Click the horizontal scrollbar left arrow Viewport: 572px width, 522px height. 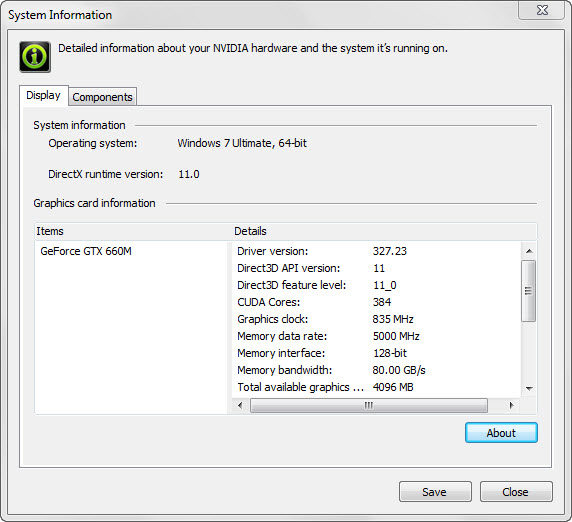coord(240,405)
